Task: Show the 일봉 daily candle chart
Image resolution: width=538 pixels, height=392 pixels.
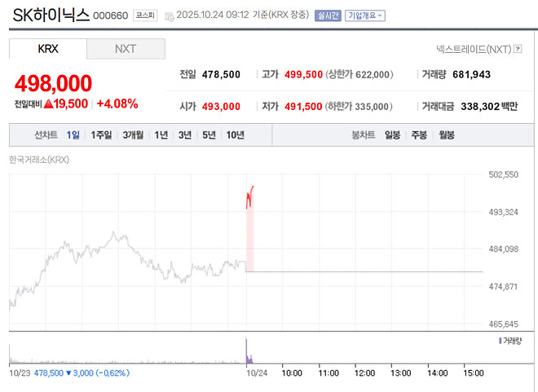Action: click(x=392, y=135)
